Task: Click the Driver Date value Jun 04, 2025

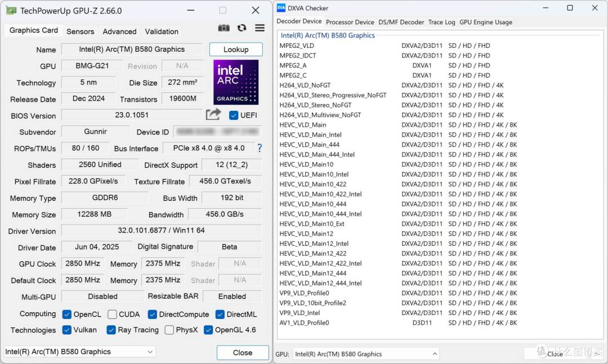Action: point(97,246)
